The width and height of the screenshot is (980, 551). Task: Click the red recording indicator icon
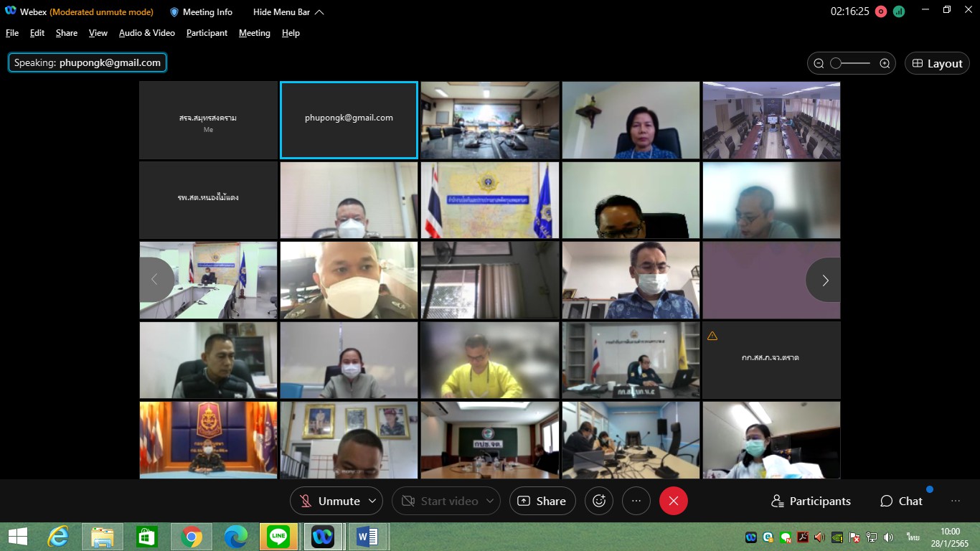tap(880, 11)
